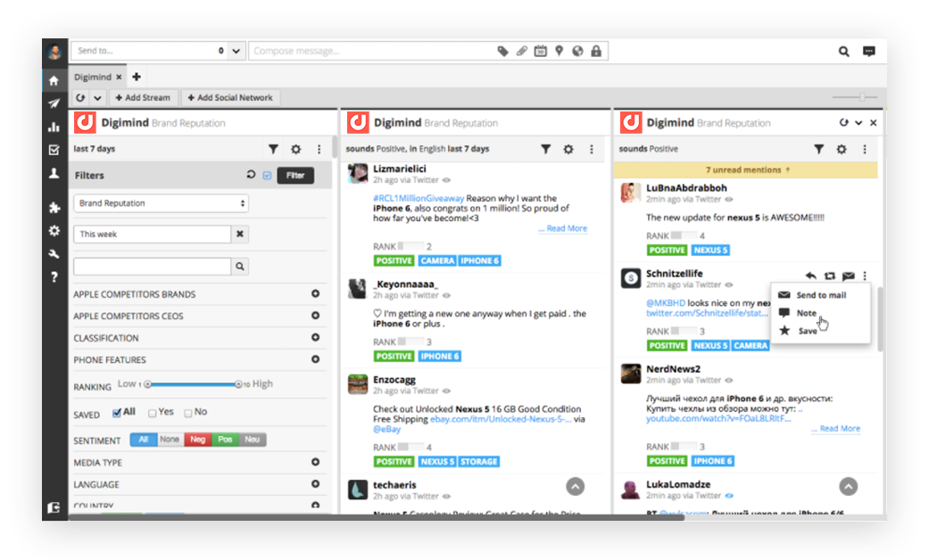This screenshot has height=560, width=929.
Task: Select the None sentiment toggle
Action: 170,440
